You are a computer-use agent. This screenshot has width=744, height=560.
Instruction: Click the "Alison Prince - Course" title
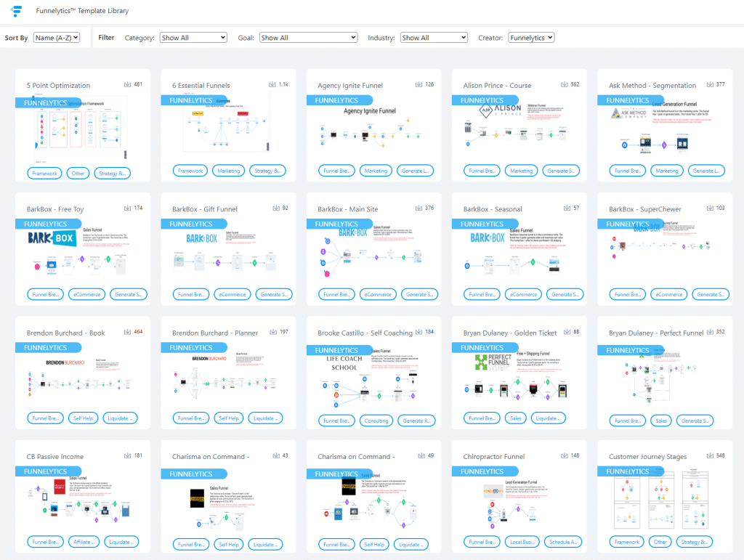497,86
